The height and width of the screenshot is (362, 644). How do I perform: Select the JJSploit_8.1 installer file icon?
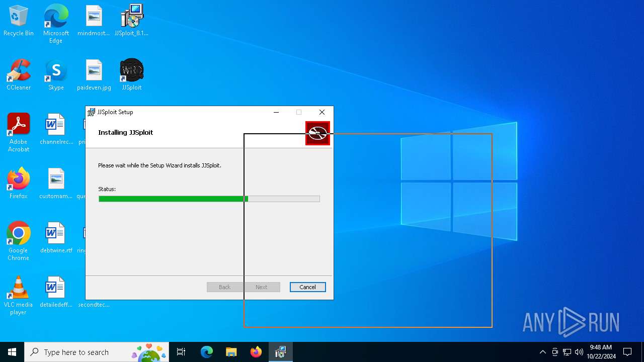click(x=131, y=21)
